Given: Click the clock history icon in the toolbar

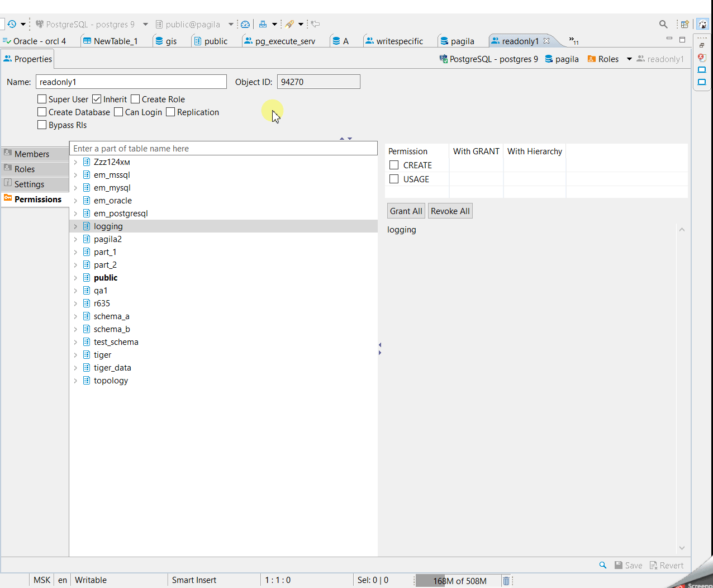Looking at the screenshot, I should point(12,24).
